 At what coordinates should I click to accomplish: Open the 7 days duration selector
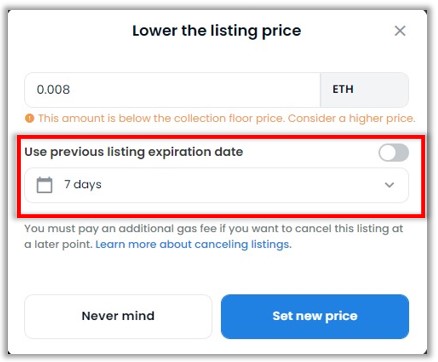216,185
